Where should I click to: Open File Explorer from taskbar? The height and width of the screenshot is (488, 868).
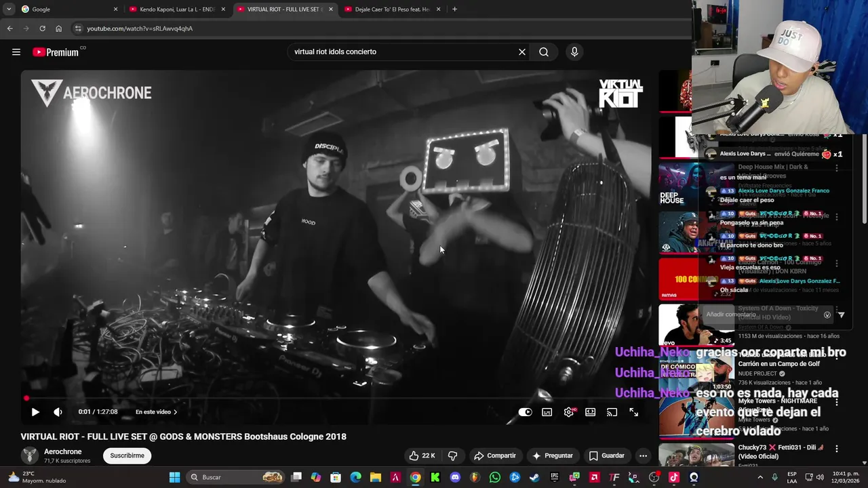[x=376, y=477]
